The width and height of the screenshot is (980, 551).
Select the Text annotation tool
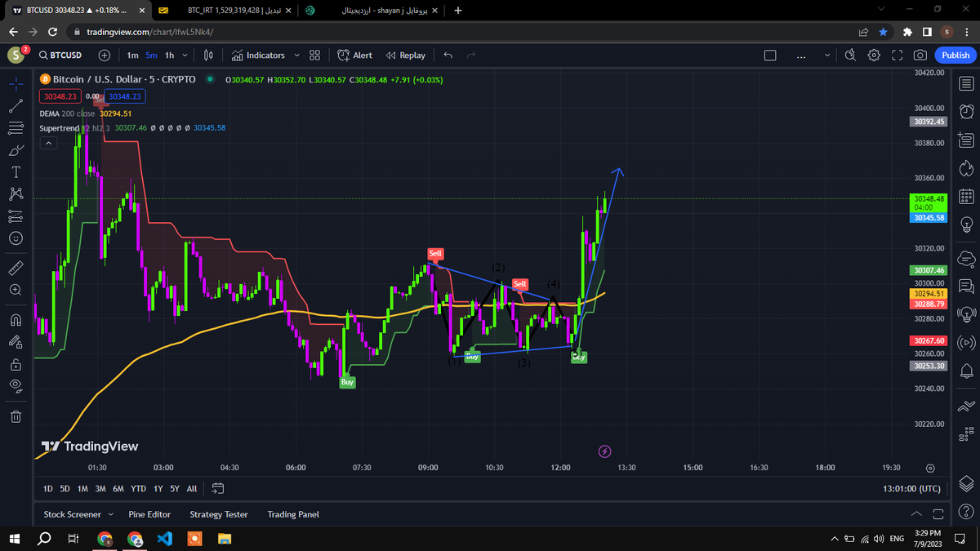[16, 172]
